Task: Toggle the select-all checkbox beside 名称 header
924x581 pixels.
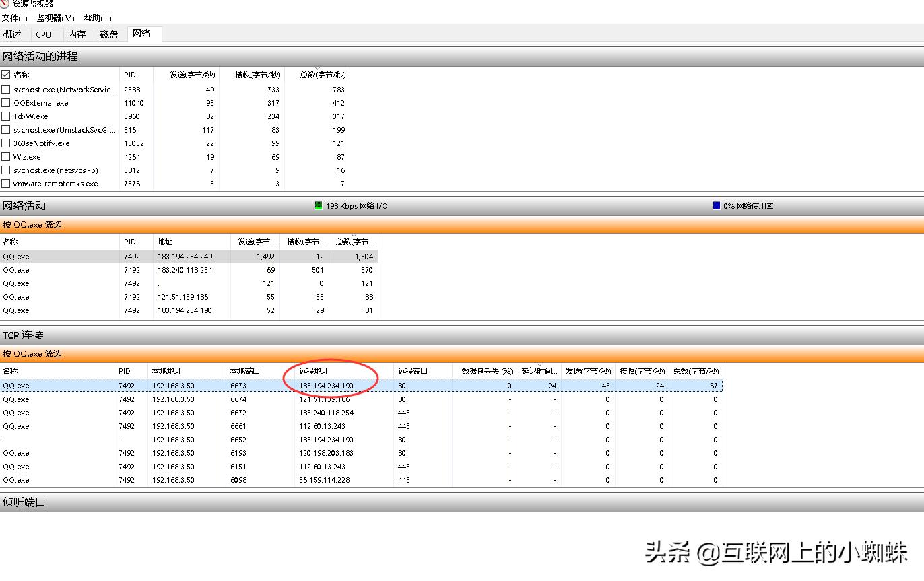Action: 6,75
